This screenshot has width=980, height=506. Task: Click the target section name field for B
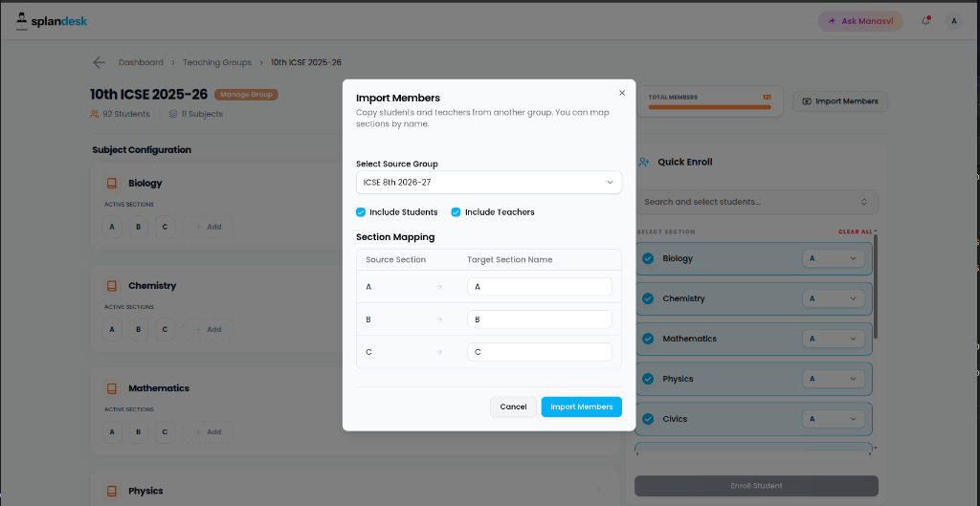[x=540, y=319]
